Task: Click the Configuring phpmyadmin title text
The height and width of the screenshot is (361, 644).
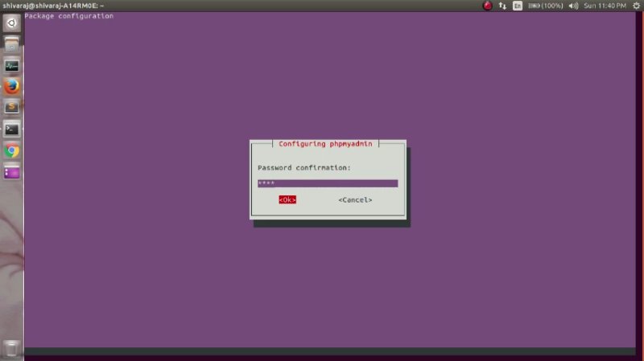Action: pos(325,144)
